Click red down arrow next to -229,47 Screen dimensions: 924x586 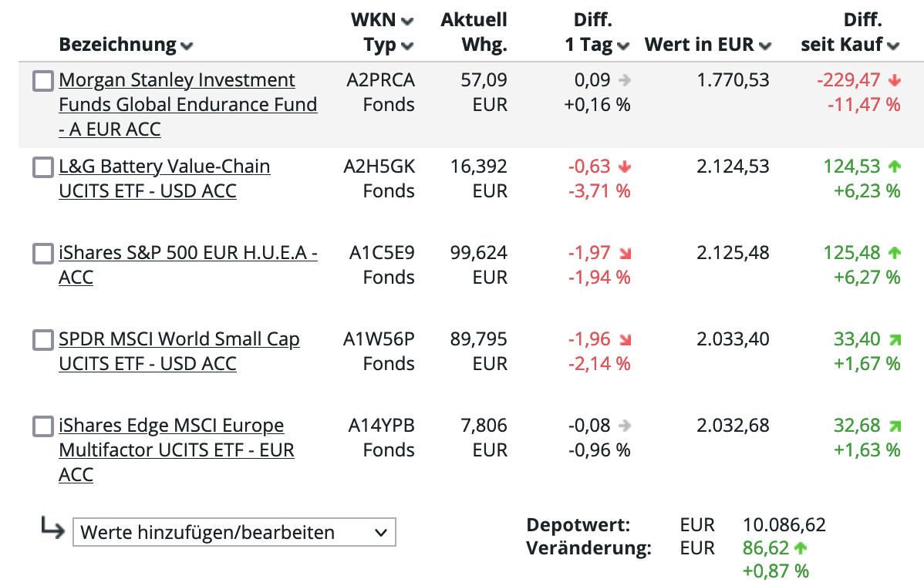coord(894,80)
